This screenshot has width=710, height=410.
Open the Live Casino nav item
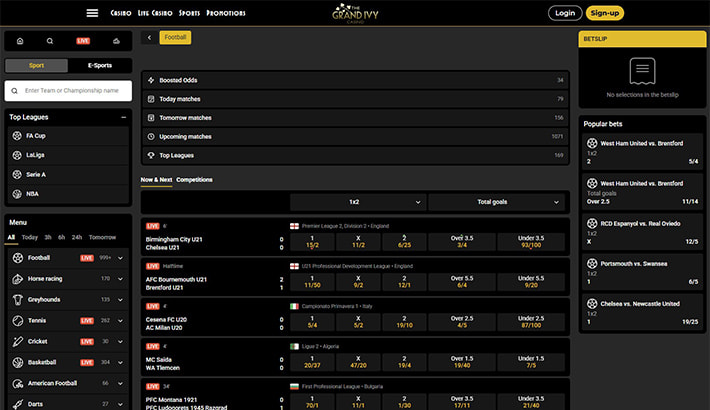155,13
